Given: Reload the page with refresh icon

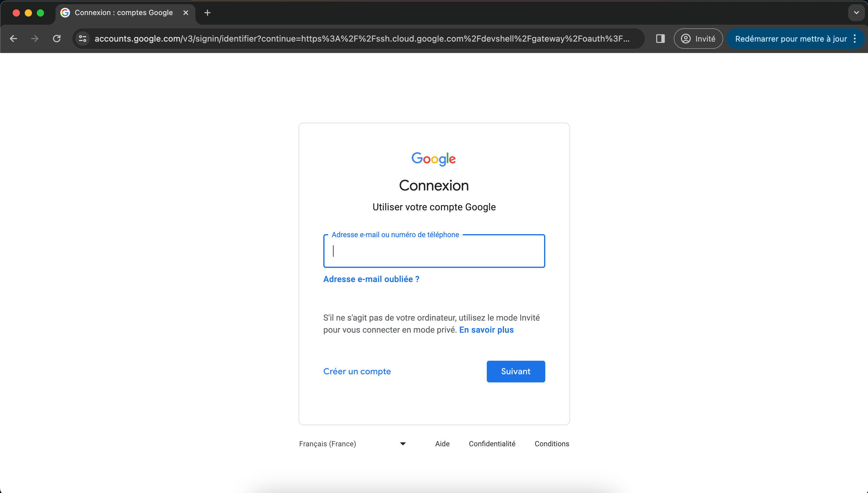Looking at the screenshot, I should (57, 39).
